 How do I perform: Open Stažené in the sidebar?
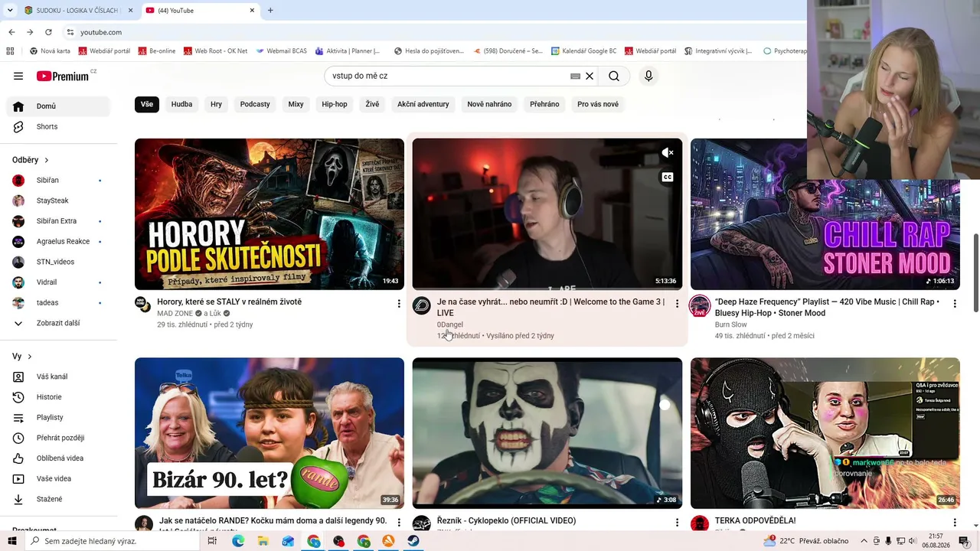(58, 499)
